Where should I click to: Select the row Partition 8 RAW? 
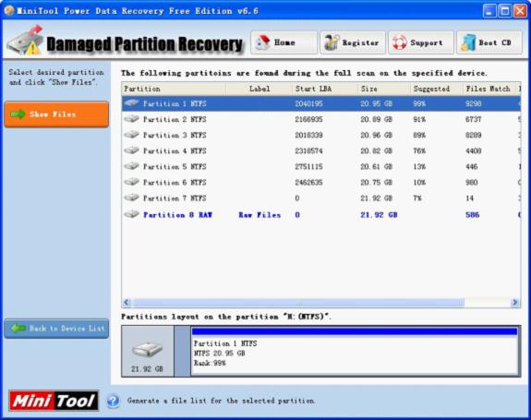(x=321, y=214)
